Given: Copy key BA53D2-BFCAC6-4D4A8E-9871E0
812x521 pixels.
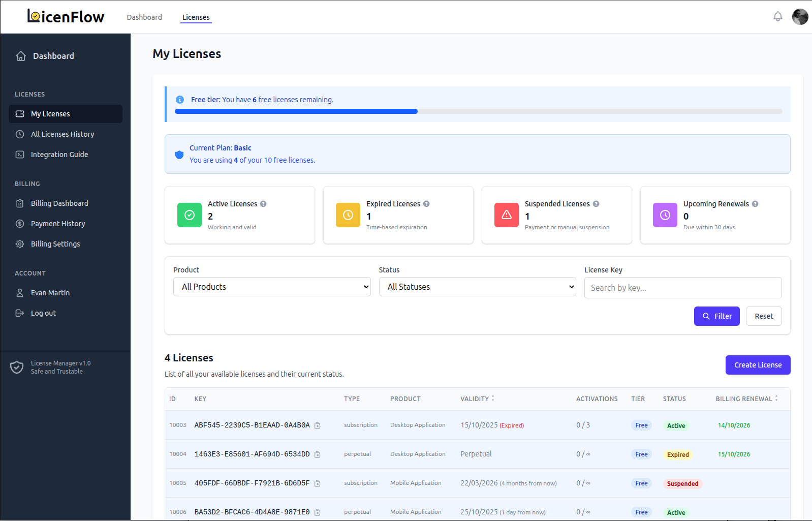Looking at the screenshot, I should (318, 512).
